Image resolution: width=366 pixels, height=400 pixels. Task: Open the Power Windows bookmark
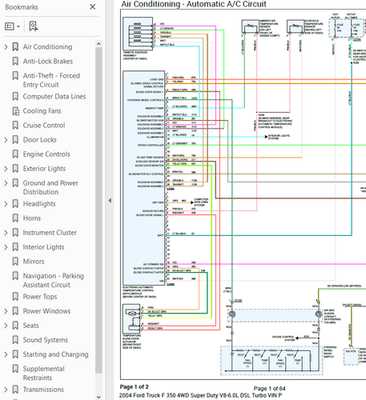46,311
